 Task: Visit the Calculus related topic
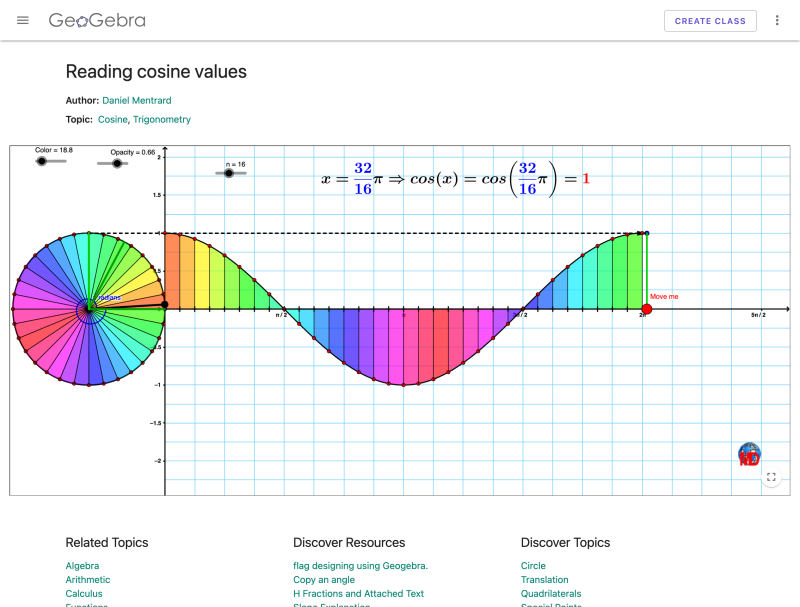83,593
